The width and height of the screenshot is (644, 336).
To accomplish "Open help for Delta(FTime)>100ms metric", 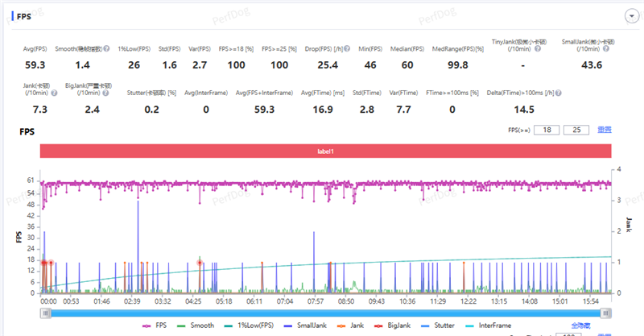I will tap(558, 93).
